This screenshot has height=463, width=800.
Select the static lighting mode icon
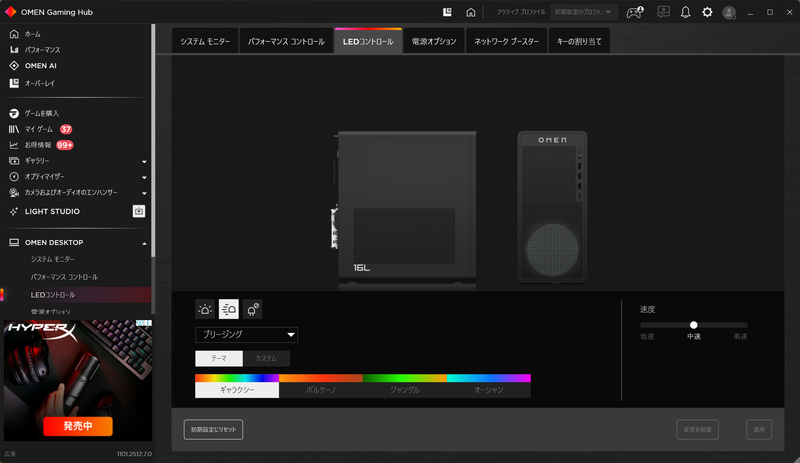205,309
